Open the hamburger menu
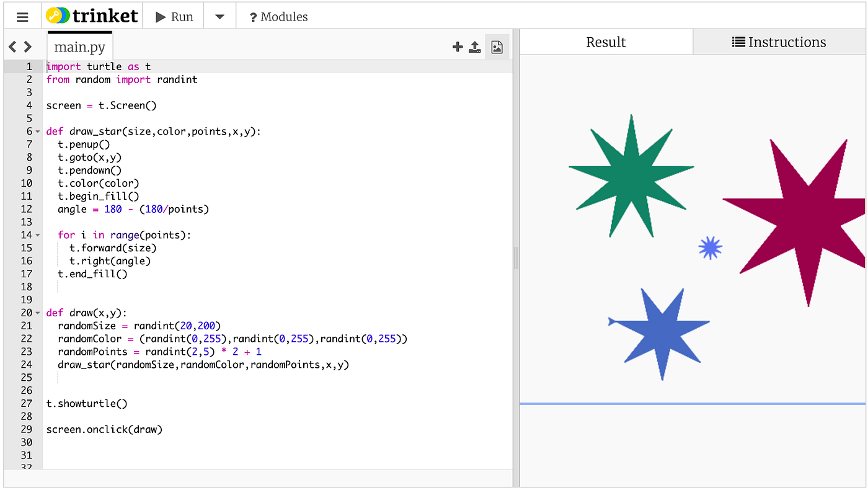 (22, 16)
